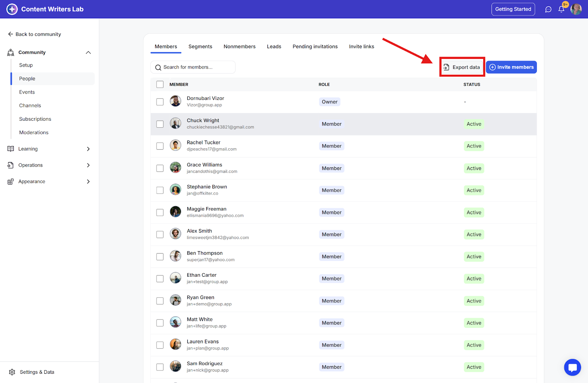Expand the Operations section arrow
Viewport: 588px width, 383px height.
point(88,165)
